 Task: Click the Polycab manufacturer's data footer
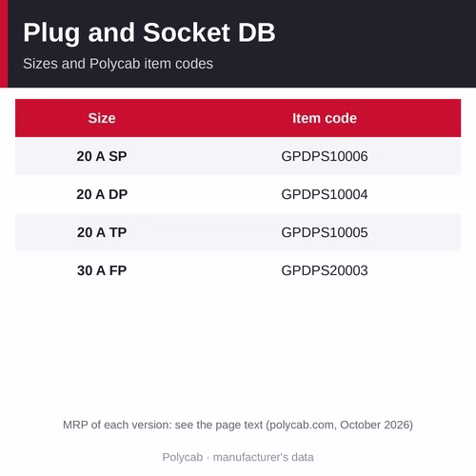238,457
